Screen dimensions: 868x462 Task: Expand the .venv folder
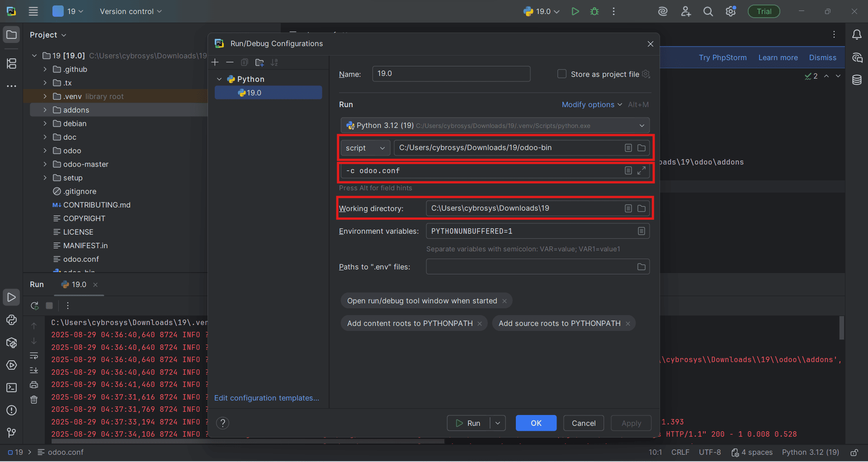(x=45, y=96)
